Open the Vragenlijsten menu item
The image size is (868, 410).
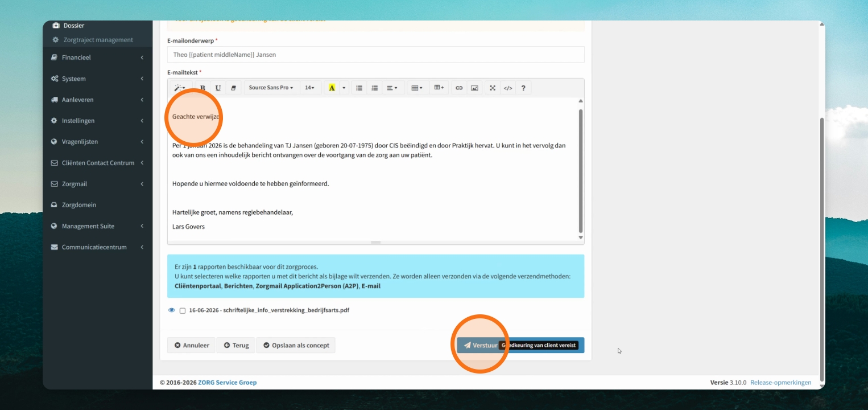click(97, 142)
